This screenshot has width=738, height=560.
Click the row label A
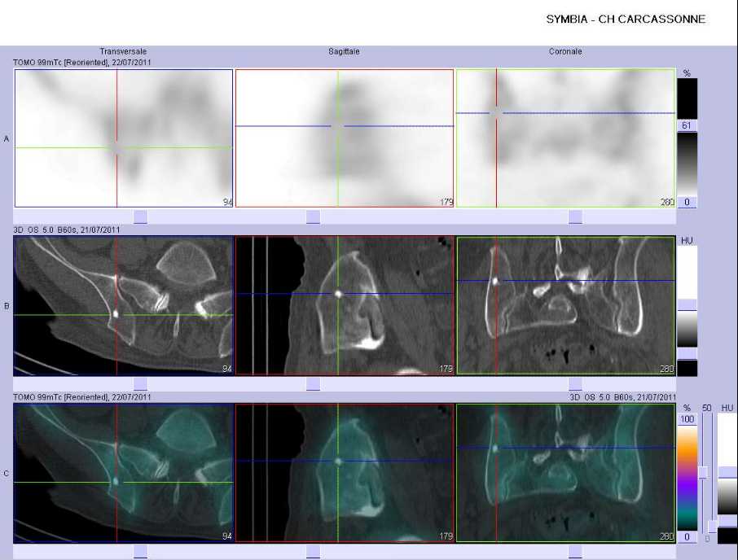point(7,138)
